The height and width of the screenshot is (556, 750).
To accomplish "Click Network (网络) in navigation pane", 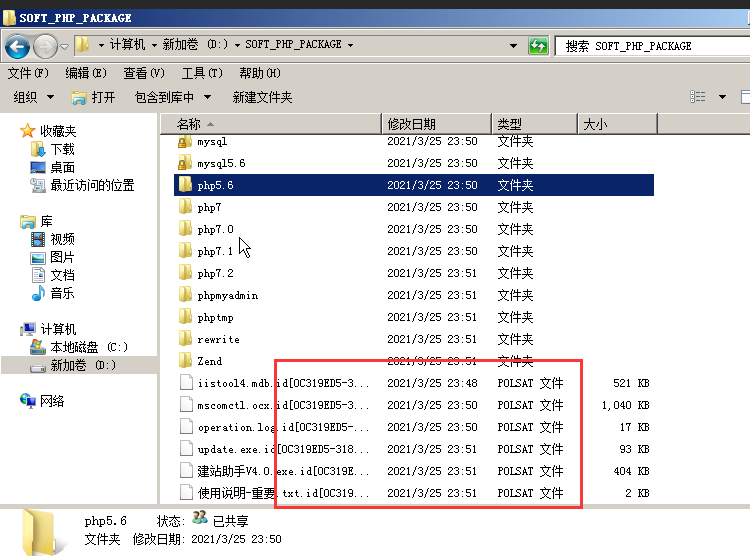I will pyautogui.click(x=52, y=401).
